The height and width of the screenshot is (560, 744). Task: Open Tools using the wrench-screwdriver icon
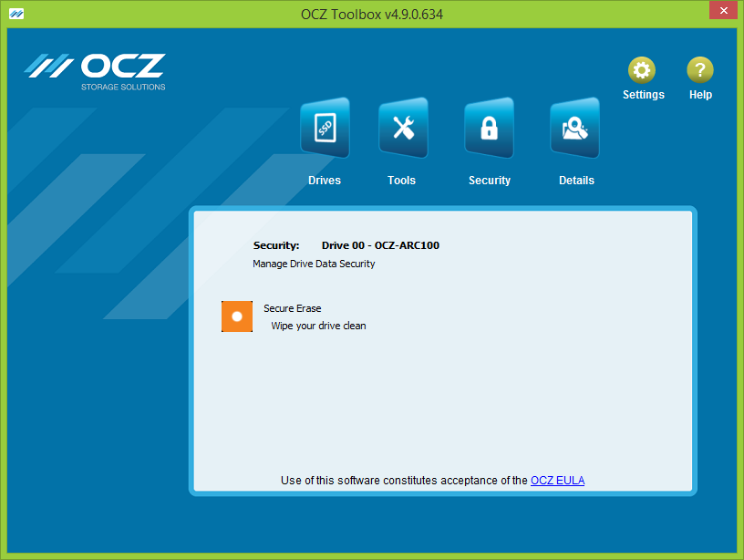402,129
